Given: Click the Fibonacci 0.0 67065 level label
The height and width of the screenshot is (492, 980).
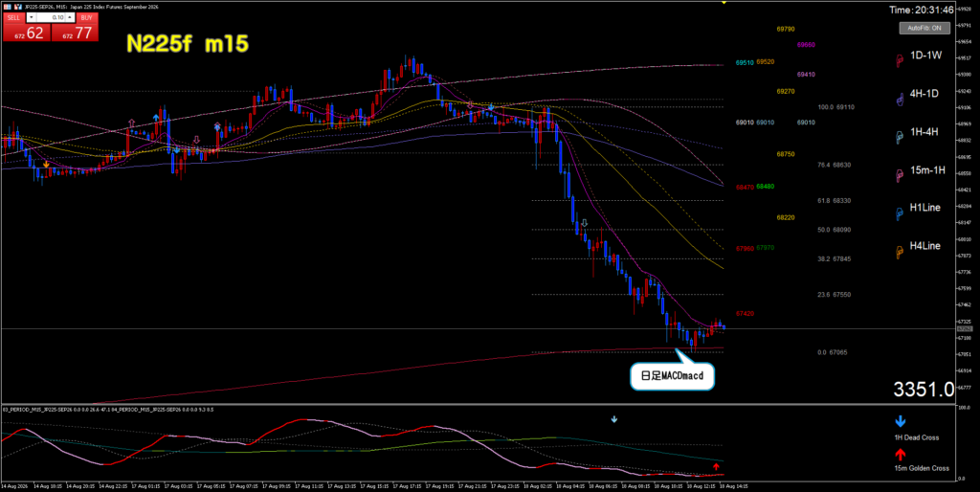Looking at the screenshot, I should tap(833, 352).
